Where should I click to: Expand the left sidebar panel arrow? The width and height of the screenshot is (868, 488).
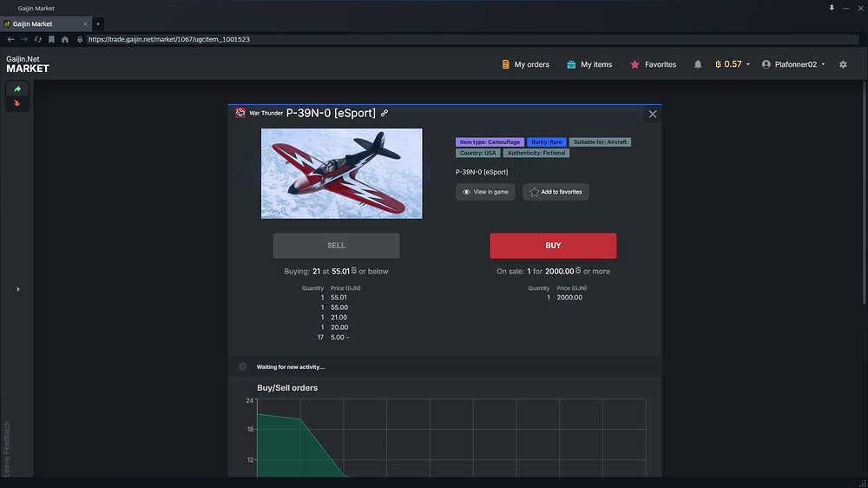pyautogui.click(x=18, y=289)
